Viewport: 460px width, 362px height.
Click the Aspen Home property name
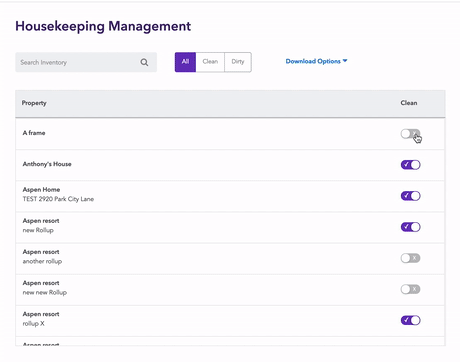pyautogui.click(x=41, y=190)
